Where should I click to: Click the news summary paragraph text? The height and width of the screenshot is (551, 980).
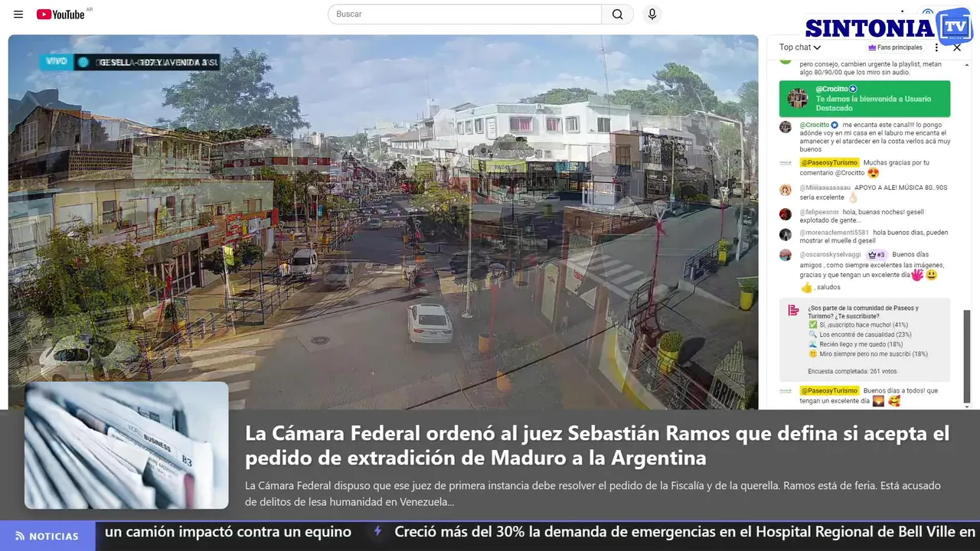[593, 494]
